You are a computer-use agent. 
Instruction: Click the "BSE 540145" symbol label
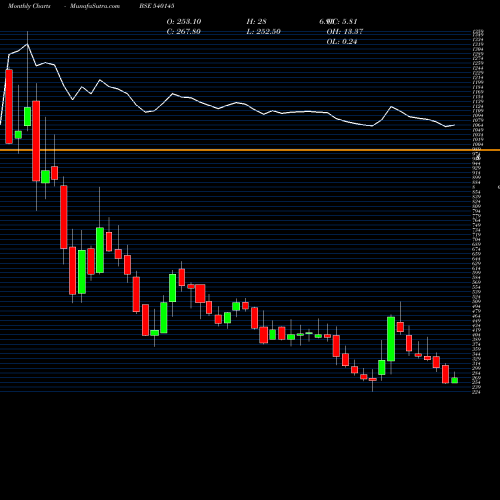[157, 6]
